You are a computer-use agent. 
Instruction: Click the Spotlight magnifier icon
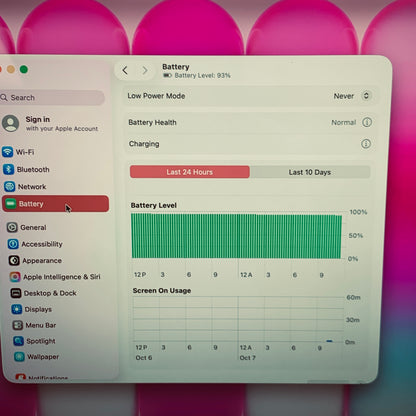click(18, 341)
